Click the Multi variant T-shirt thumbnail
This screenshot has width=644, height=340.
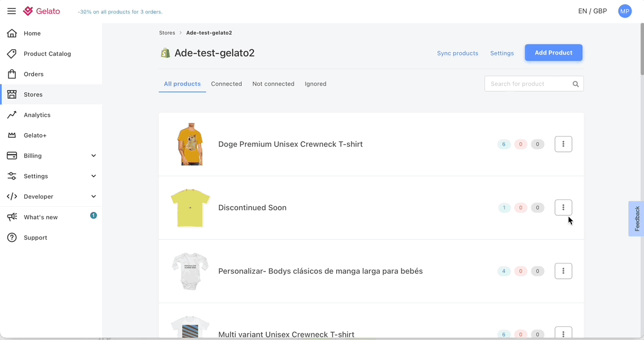click(190, 328)
